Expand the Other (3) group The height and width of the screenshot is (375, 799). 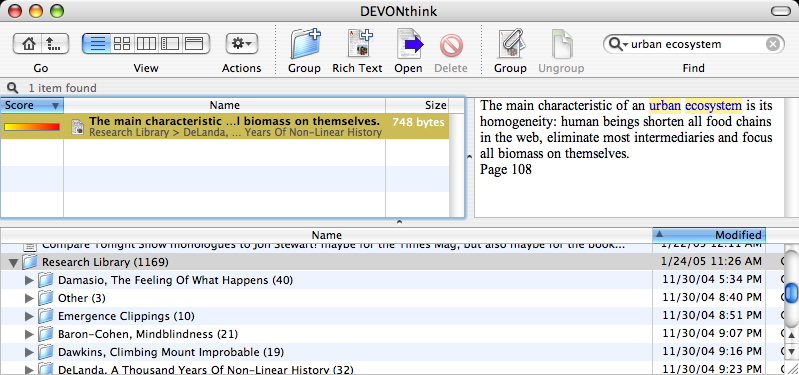[x=29, y=298]
